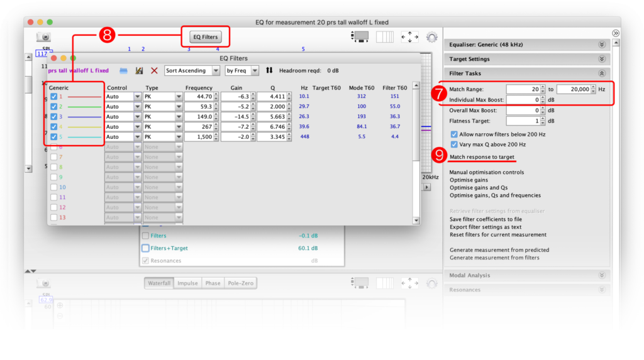Viewport: 644px width, 360px height.
Task: Open the Sort Ascending dropdown
Action: pyautogui.click(x=192, y=71)
